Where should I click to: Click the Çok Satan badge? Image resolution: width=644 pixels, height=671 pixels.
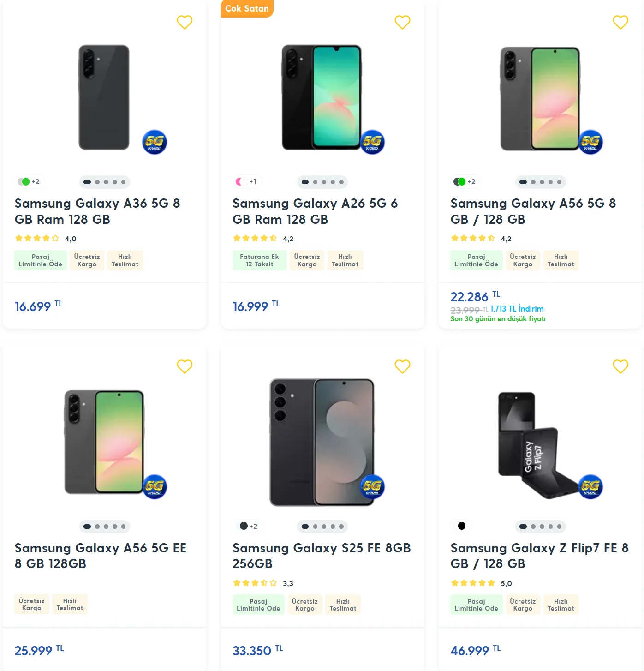(x=247, y=9)
